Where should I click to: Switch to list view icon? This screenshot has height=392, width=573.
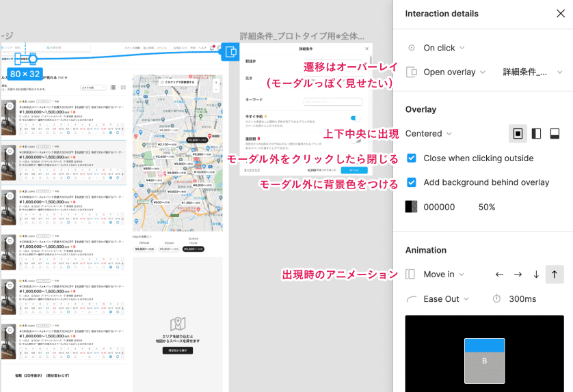114,87
